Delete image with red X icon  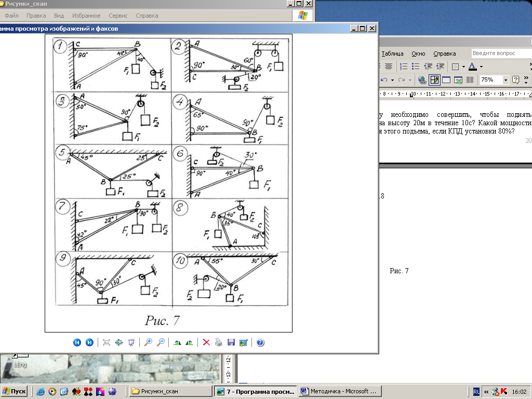[x=206, y=342]
